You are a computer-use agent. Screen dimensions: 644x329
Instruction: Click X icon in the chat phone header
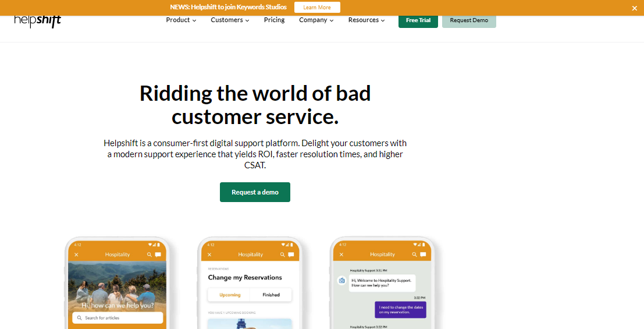[341, 254]
